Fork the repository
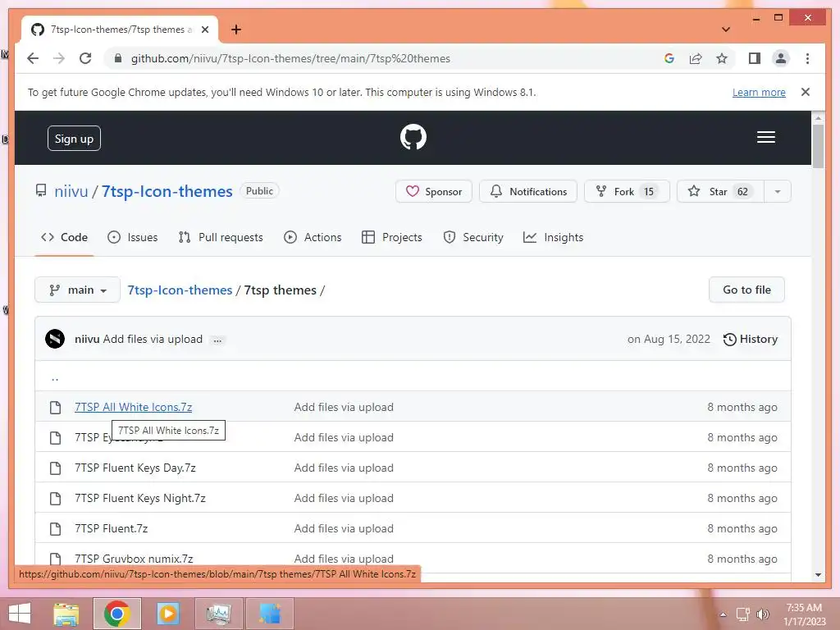The width and height of the screenshot is (840, 630). coord(627,191)
